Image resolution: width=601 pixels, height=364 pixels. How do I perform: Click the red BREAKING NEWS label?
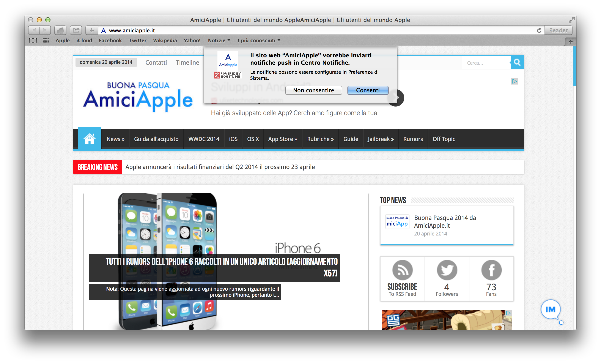tap(98, 167)
